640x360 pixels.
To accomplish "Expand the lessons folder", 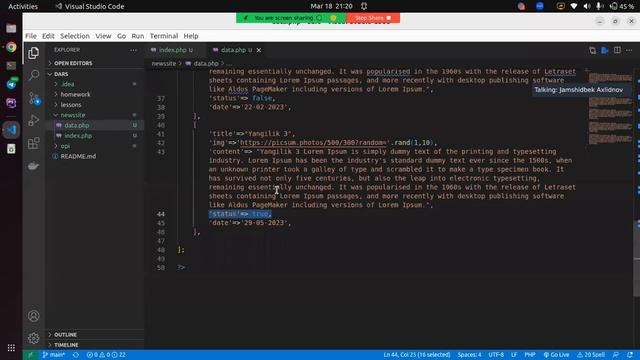I will (71, 105).
